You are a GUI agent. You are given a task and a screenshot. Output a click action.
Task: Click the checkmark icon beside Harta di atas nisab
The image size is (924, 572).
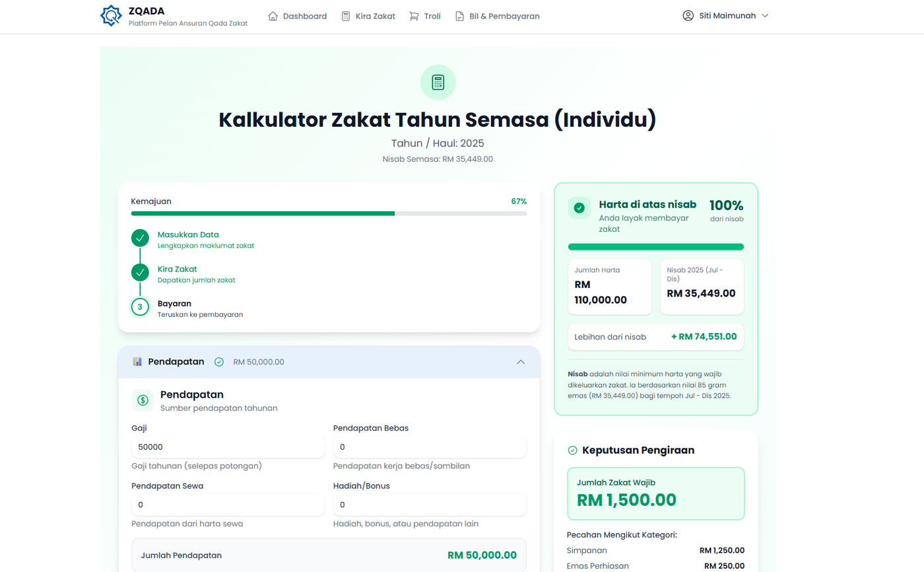[579, 208]
